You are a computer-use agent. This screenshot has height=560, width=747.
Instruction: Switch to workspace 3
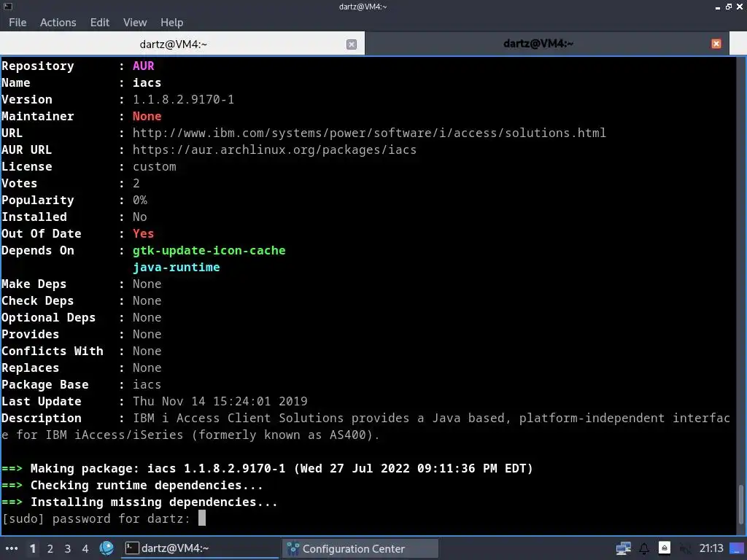coord(68,548)
